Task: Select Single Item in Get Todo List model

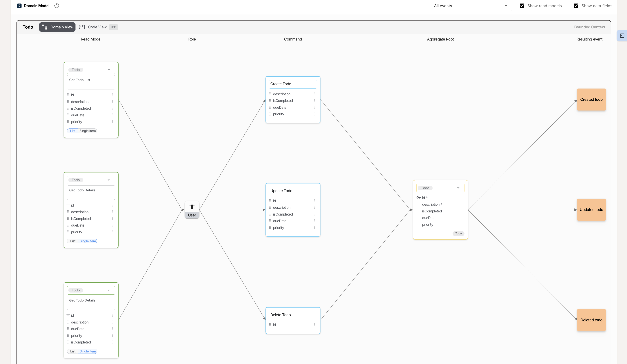Action: point(87,131)
